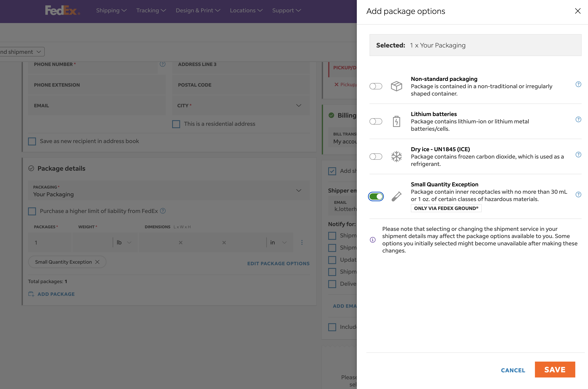Open the shipment type dropdown
The width and height of the screenshot is (588, 389).
click(x=22, y=52)
